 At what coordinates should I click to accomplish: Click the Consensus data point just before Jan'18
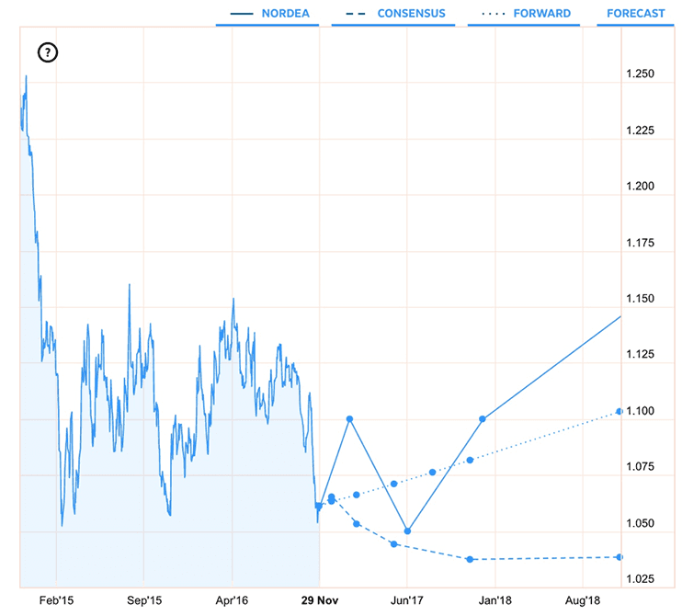point(470,559)
